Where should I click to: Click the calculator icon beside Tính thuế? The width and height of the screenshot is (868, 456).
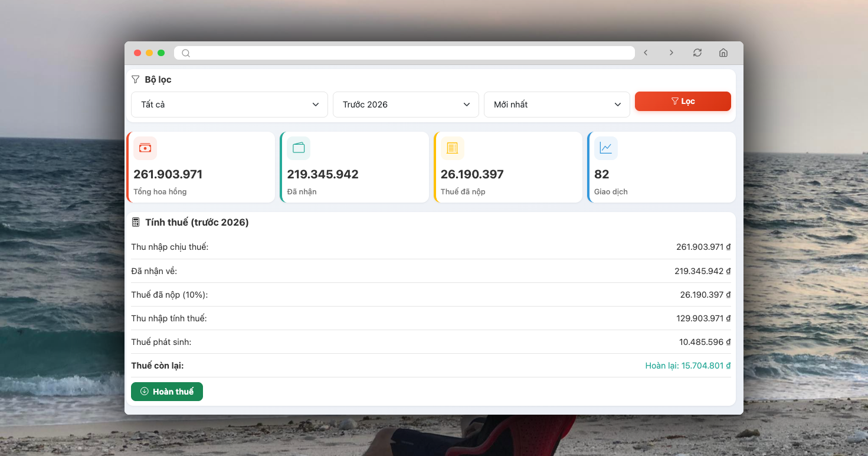[136, 223]
